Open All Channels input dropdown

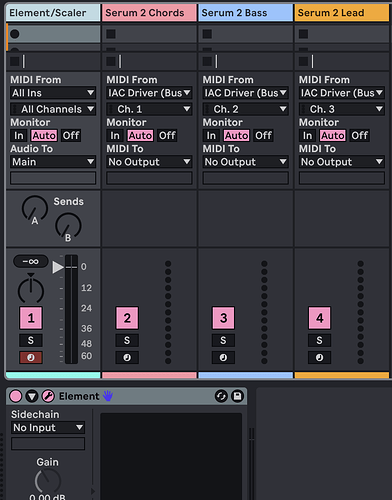pyautogui.click(x=53, y=109)
